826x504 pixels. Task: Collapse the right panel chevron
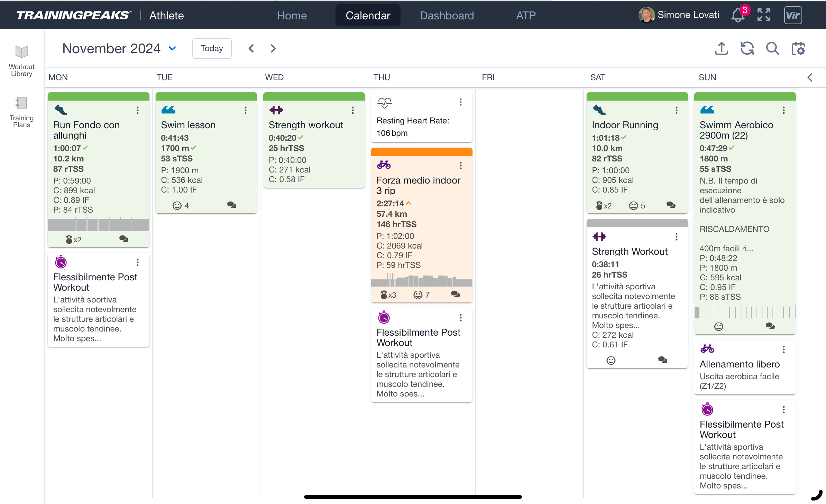[810, 77]
